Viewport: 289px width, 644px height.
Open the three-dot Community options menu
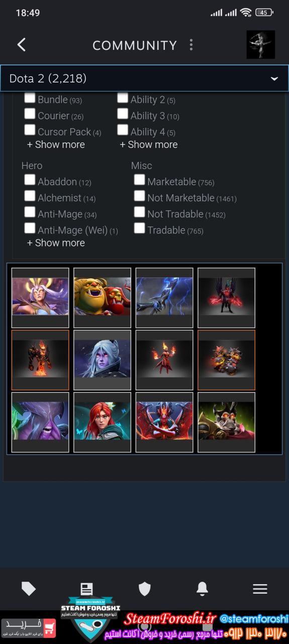191,45
